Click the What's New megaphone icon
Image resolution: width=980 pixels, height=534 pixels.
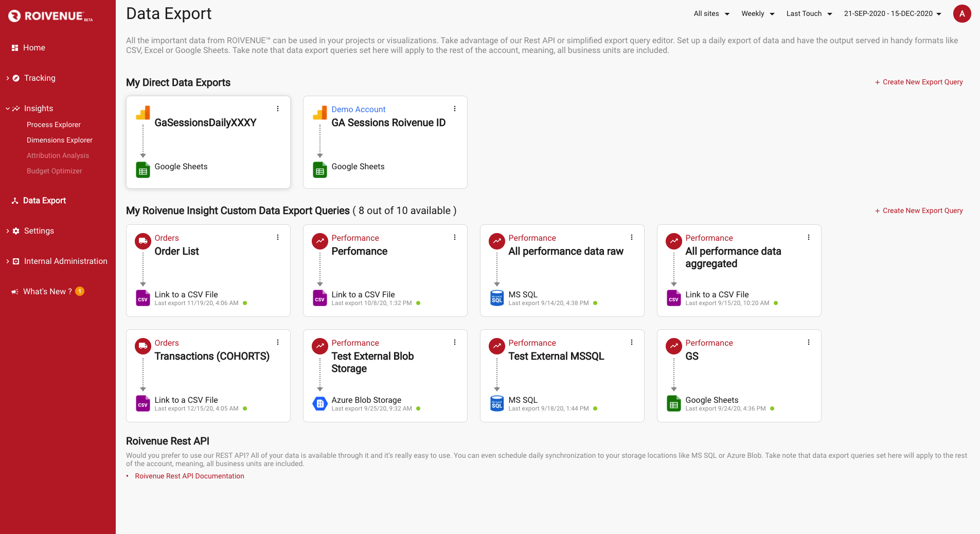coord(15,292)
